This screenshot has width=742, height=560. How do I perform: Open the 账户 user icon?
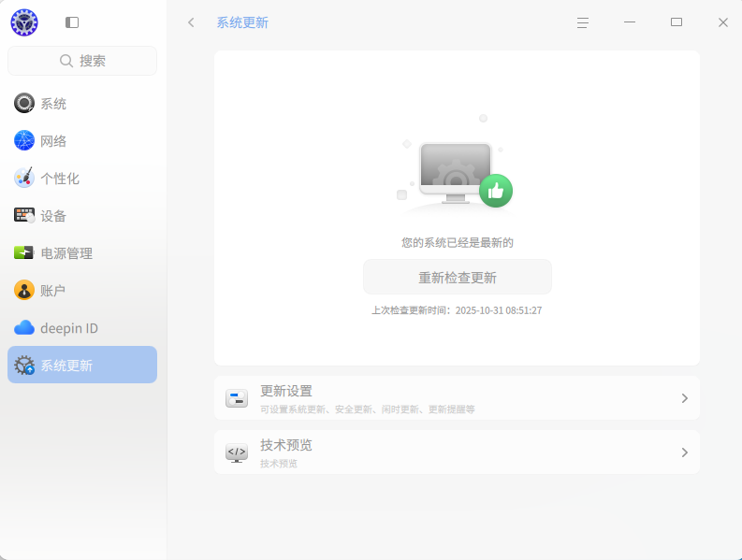(24, 290)
